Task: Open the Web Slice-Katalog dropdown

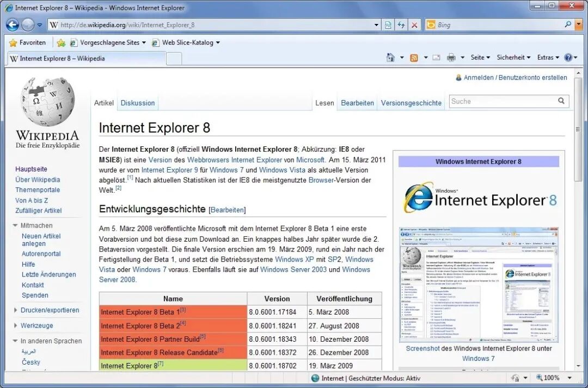Action: 186,43
